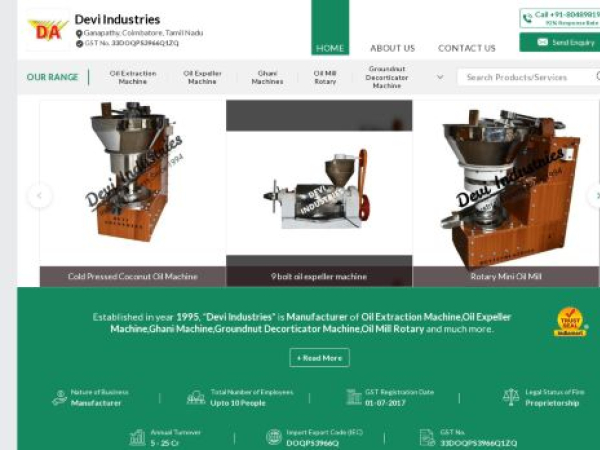The width and height of the screenshot is (600, 450).
Task: Click the GST Registration Date building icon
Action: [354, 397]
